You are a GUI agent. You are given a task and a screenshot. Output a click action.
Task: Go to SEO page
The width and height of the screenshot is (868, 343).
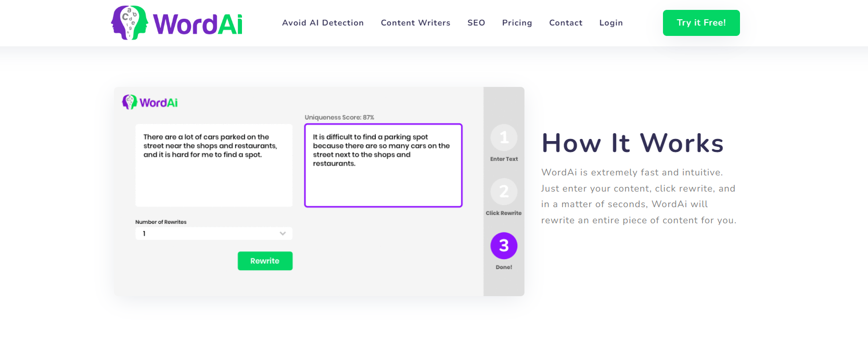tap(476, 23)
